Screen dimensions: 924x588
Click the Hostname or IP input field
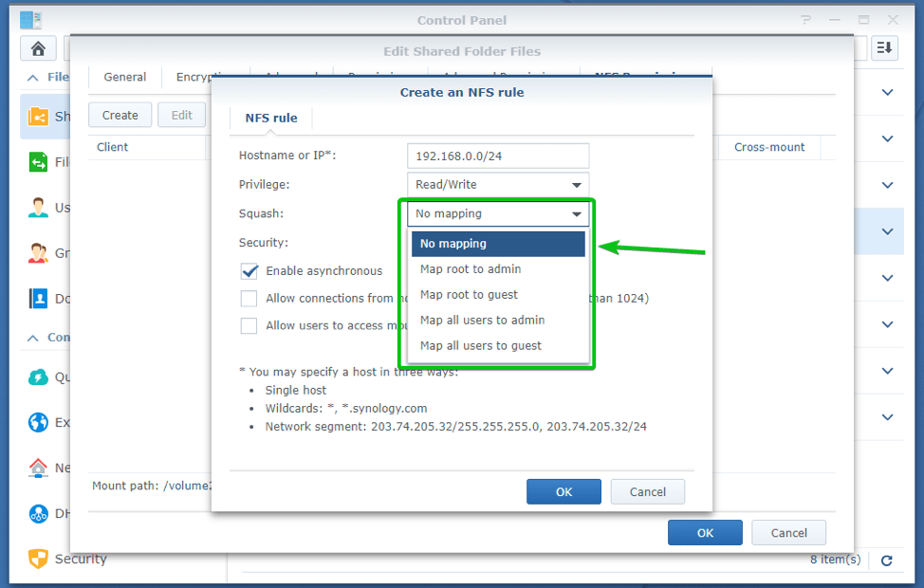coord(497,155)
